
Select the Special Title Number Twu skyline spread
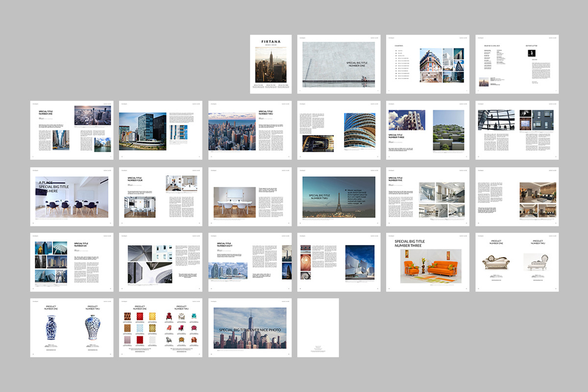tap(250, 130)
